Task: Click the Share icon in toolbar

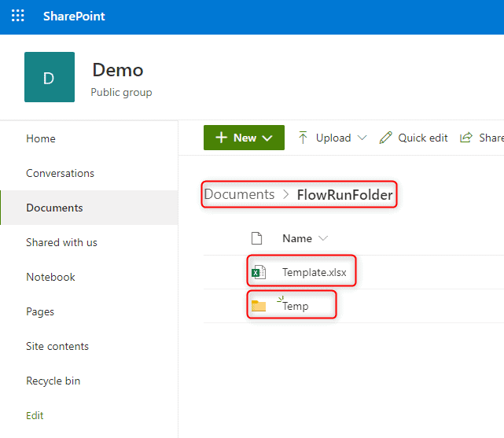Action: pos(466,138)
